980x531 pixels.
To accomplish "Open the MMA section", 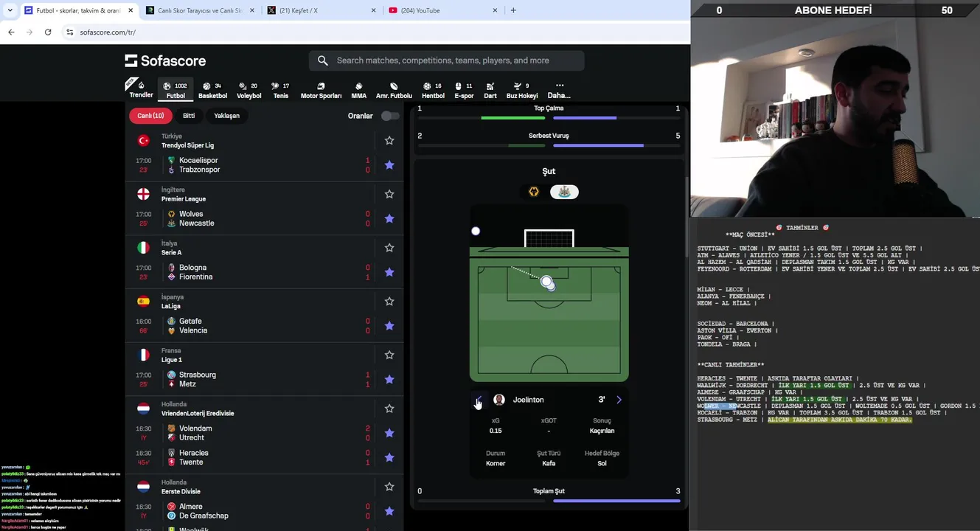I will pos(358,90).
